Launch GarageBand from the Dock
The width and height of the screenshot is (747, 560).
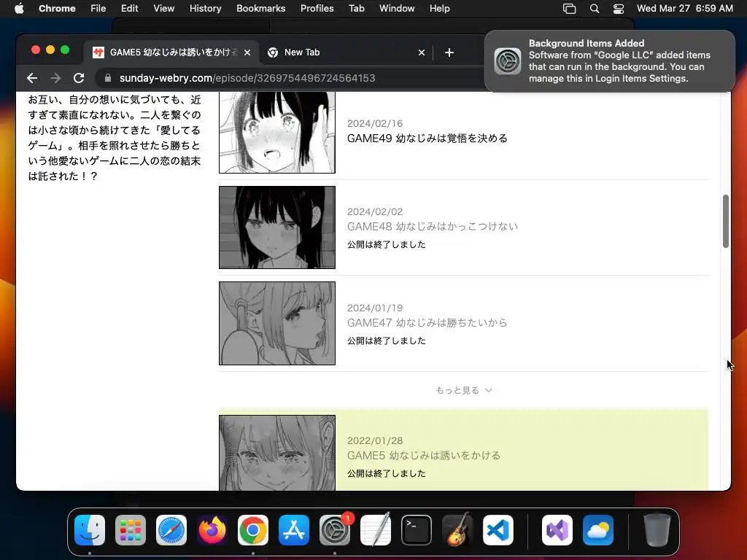[457, 530]
